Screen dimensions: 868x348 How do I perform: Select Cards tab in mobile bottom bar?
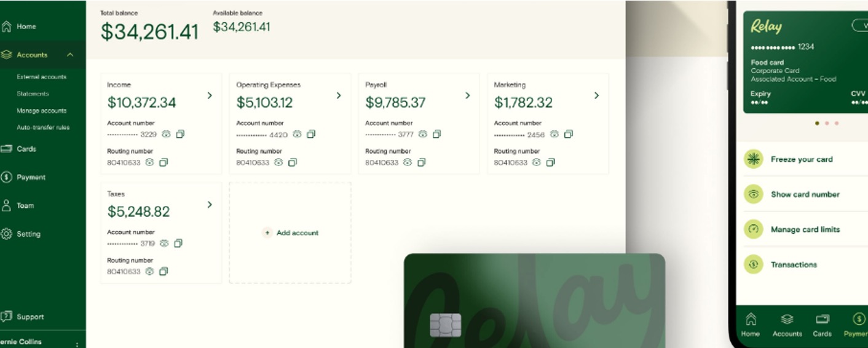coord(822,324)
